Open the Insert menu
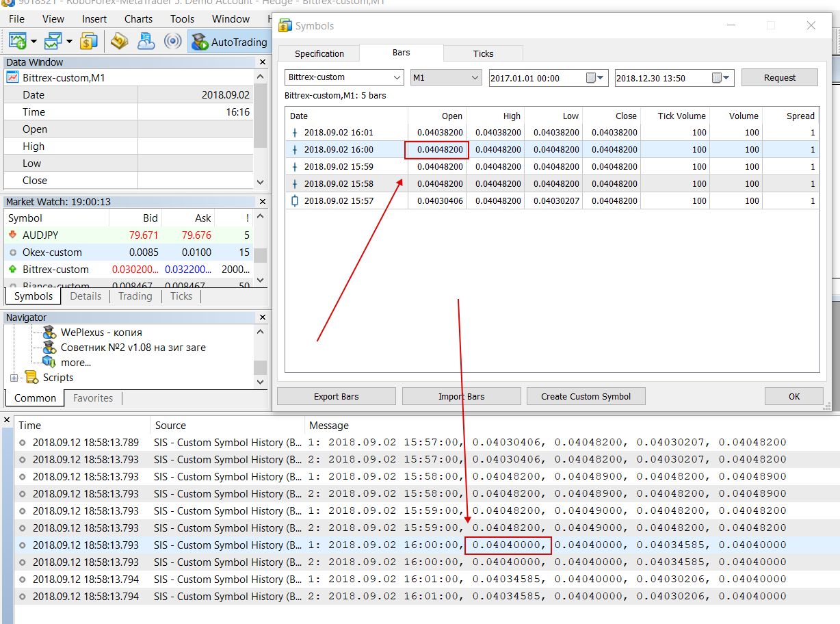 coord(94,19)
